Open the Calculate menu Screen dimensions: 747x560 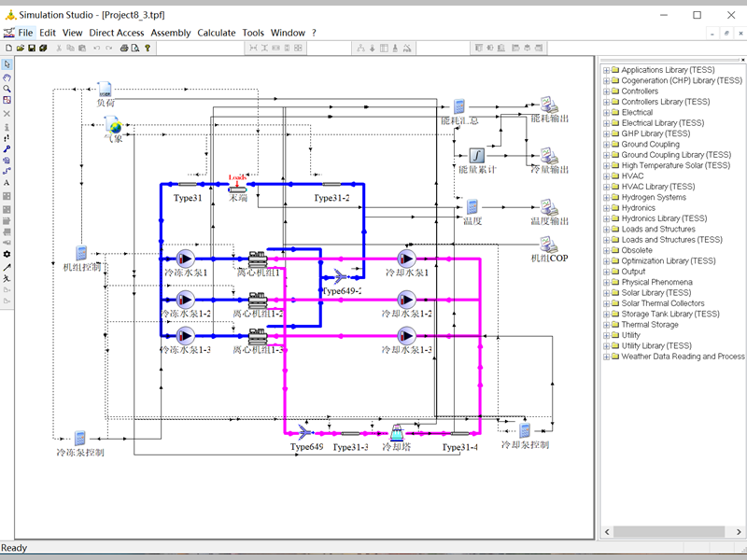coord(217,33)
